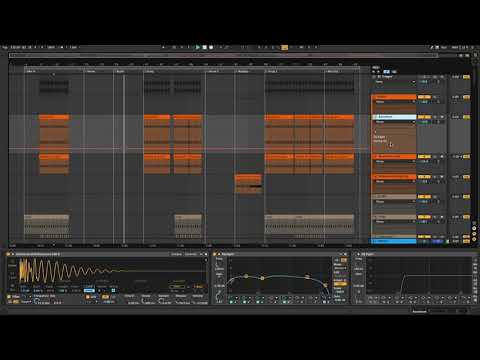Arm the Arrangement Record button

pyautogui.click(x=211, y=47)
